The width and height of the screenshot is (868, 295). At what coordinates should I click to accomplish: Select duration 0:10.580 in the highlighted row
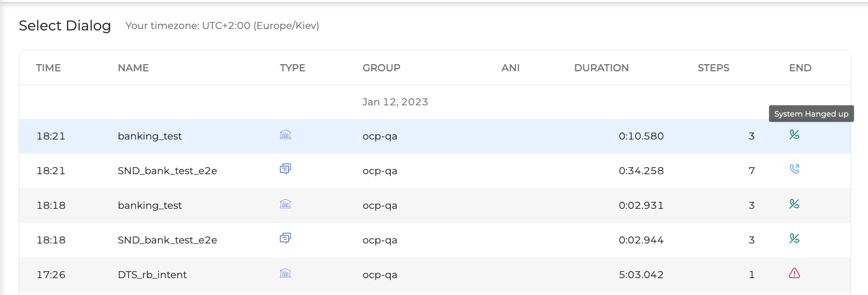click(x=641, y=136)
